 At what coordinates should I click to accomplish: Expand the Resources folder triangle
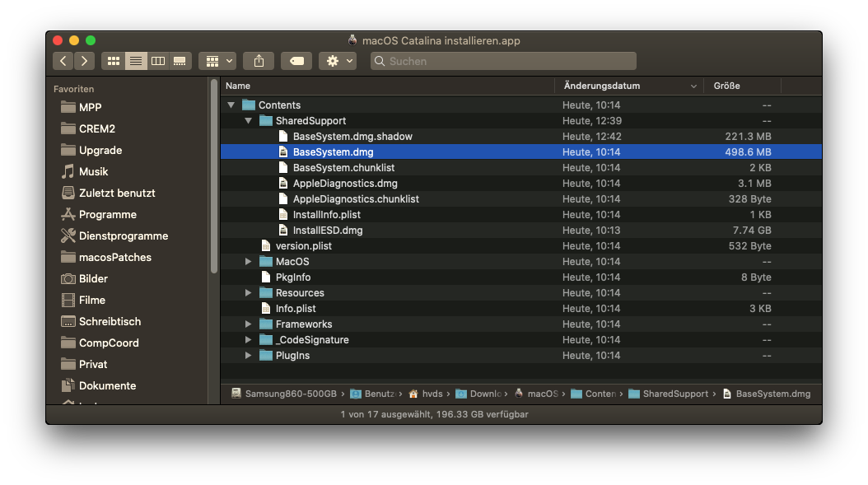[248, 293]
